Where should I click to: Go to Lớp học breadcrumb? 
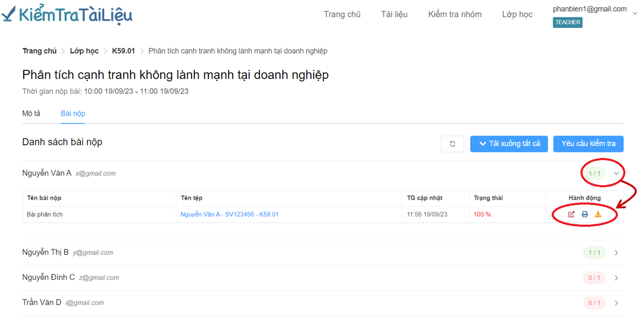coord(84,51)
